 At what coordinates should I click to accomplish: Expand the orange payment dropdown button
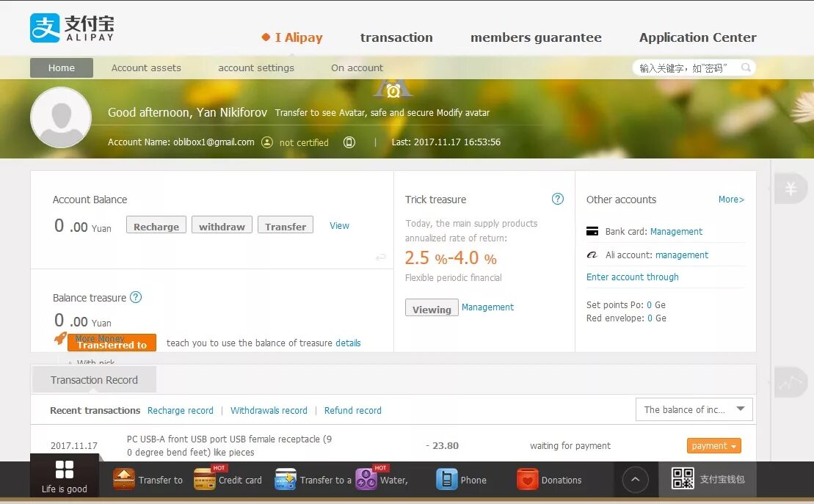(x=713, y=446)
